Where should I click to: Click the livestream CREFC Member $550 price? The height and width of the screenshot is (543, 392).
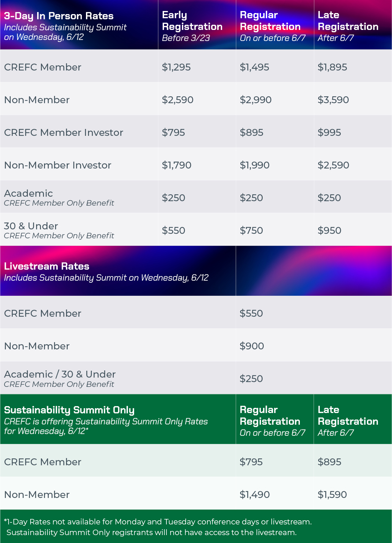(x=251, y=313)
